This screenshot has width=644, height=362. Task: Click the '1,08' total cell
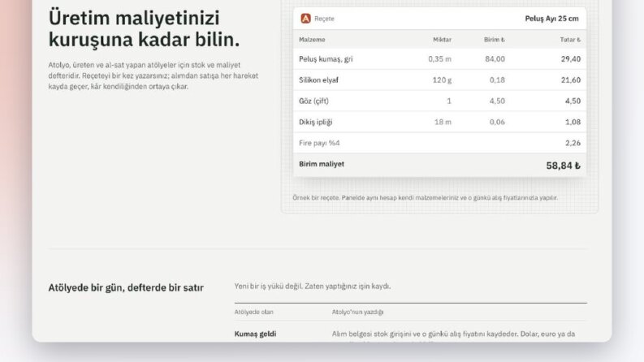[x=573, y=122]
